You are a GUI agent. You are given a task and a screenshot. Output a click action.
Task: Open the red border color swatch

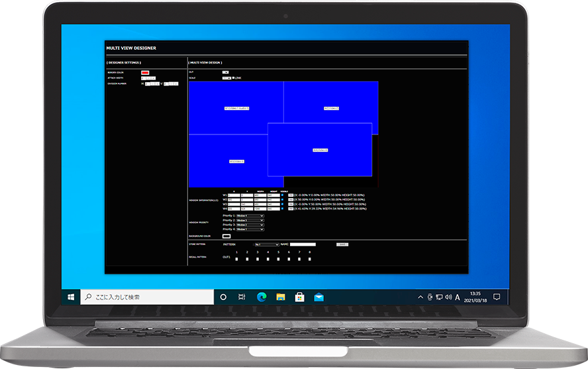pyautogui.click(x=145, y=72)
